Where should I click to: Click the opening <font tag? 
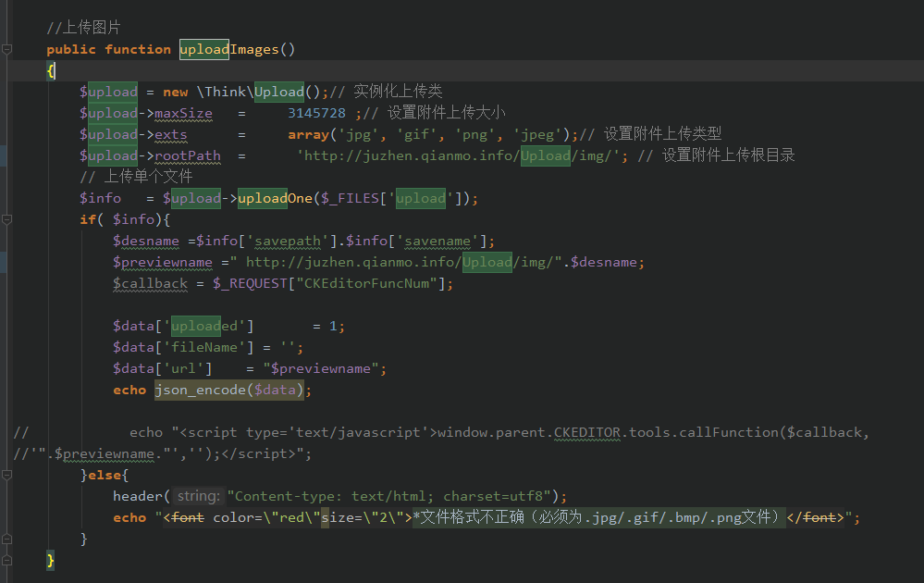click(x=184, y=517)
